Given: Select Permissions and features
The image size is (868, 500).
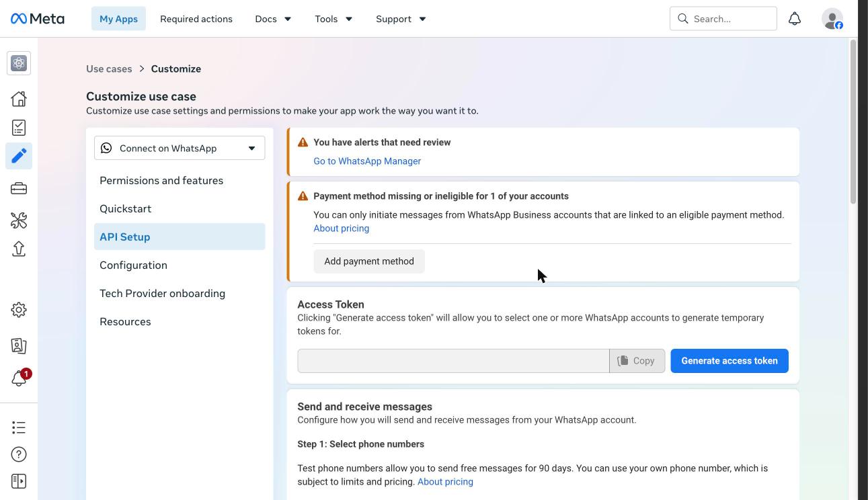Looking at the screenshot, I should [x=180, y=180].
